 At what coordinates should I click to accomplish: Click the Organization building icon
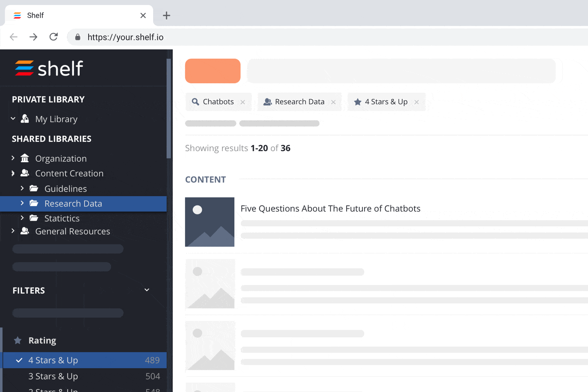25,158
